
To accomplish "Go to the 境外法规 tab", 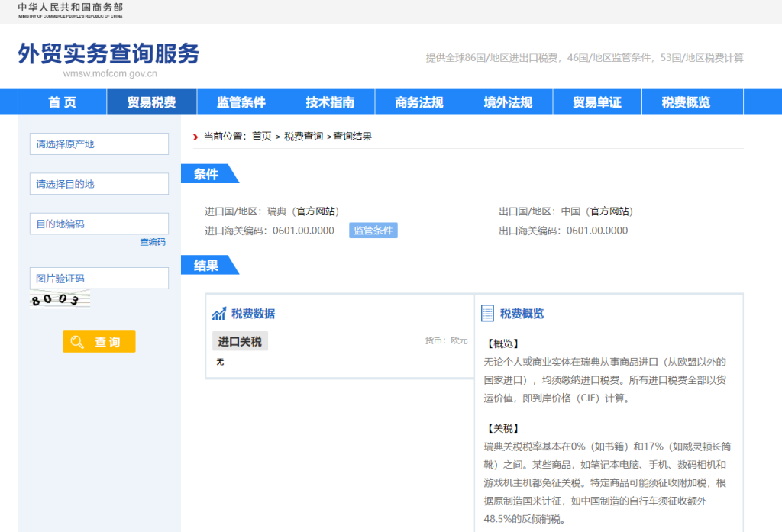I will pyautogui.click(x=508, y=102).
